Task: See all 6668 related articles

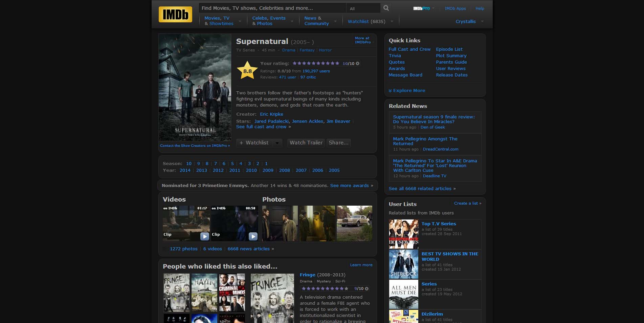Action: click(420, 189)
